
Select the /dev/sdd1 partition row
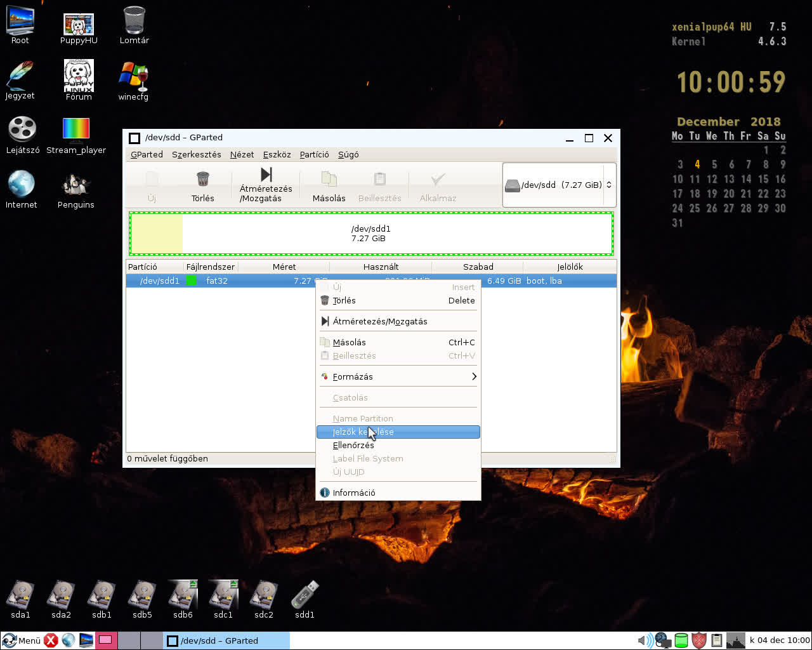[371, 281]
